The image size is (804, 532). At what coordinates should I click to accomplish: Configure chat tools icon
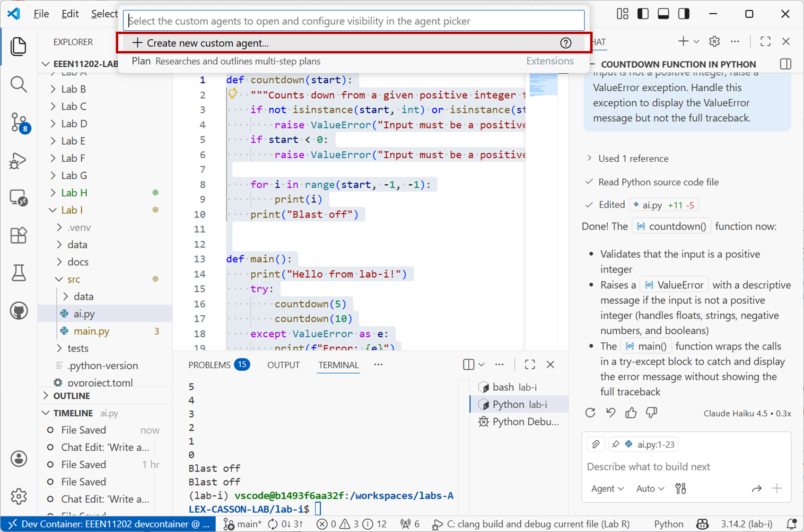pos(681,488)
